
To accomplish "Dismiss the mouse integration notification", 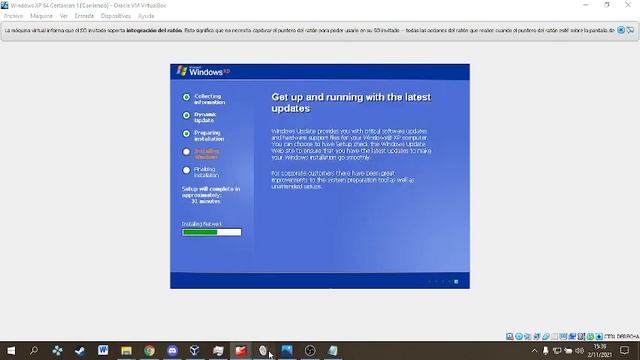I will click(x=621, y=30).
